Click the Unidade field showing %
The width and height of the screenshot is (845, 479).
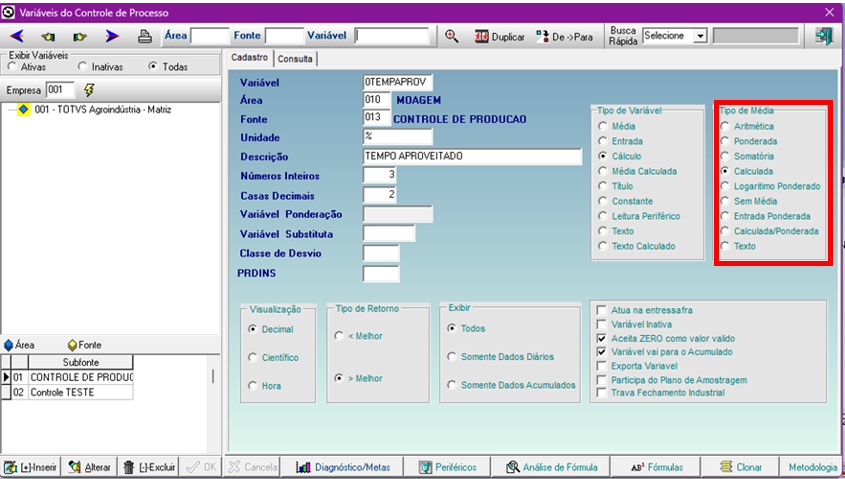point(398,137)
